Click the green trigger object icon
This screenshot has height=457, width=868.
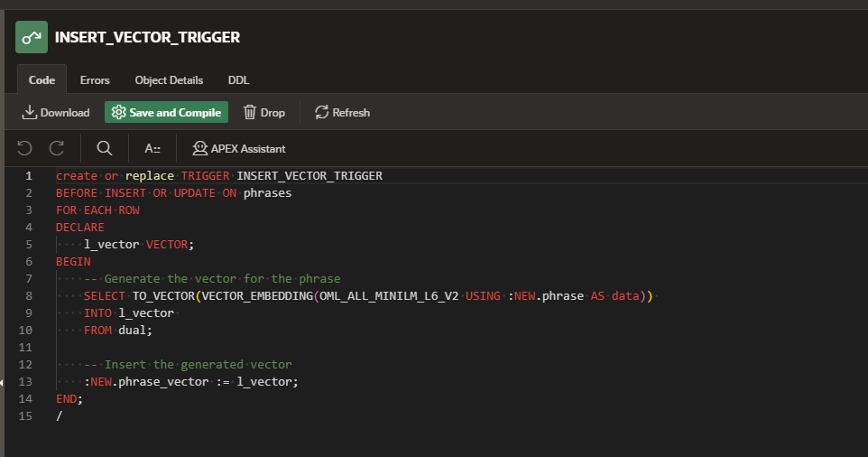pos(32,37)
